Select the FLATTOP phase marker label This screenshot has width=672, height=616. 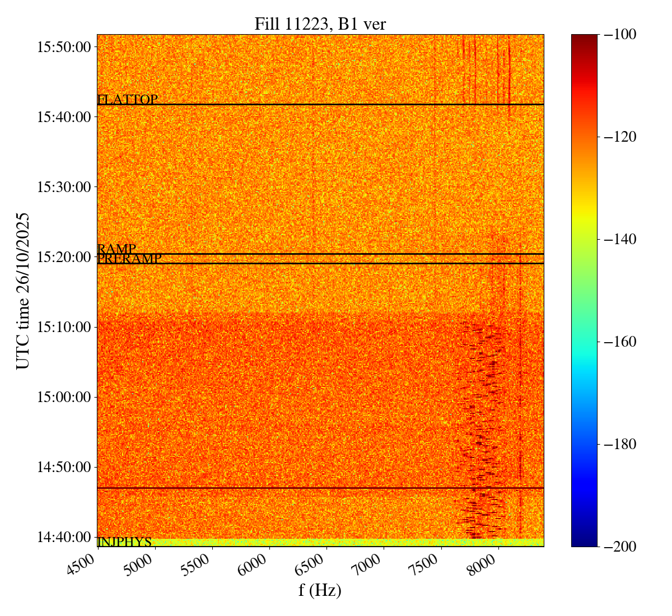click(128, 100)
